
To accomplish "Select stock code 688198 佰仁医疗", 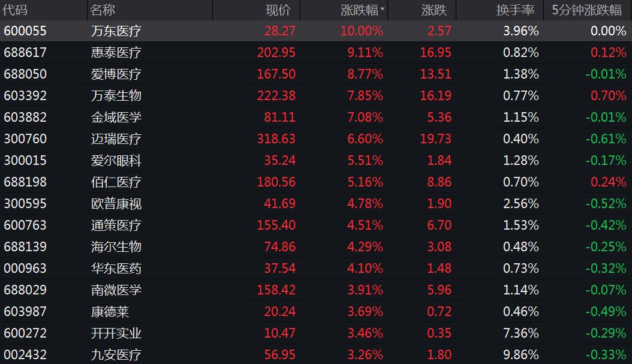I will point(316,182).
